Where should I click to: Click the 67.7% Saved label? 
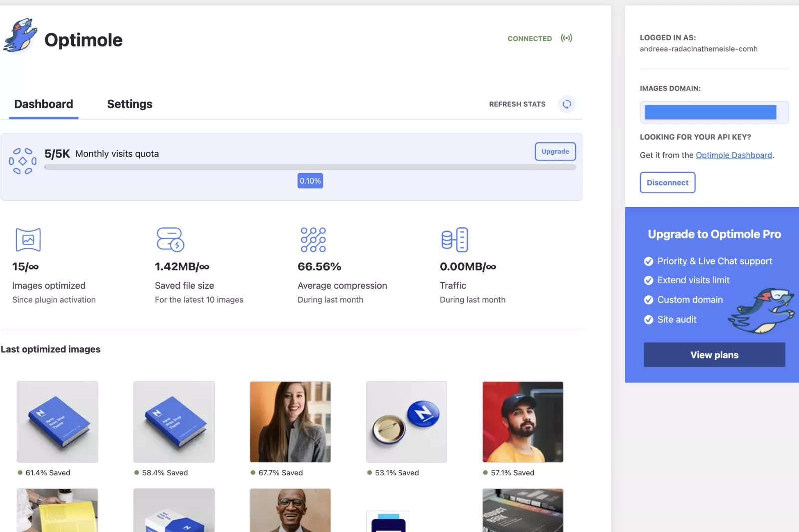tap(281, 473)
